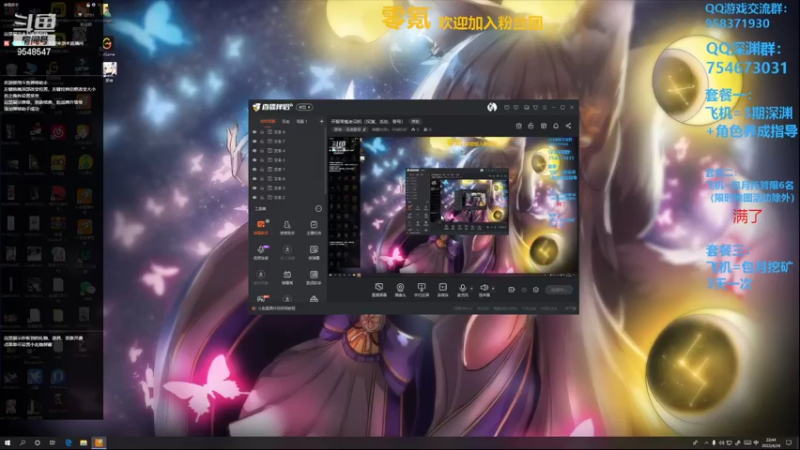This screenshot has height=450, width=800.
Task: Add a multimedia video source
Action: [x=443, y=289]
